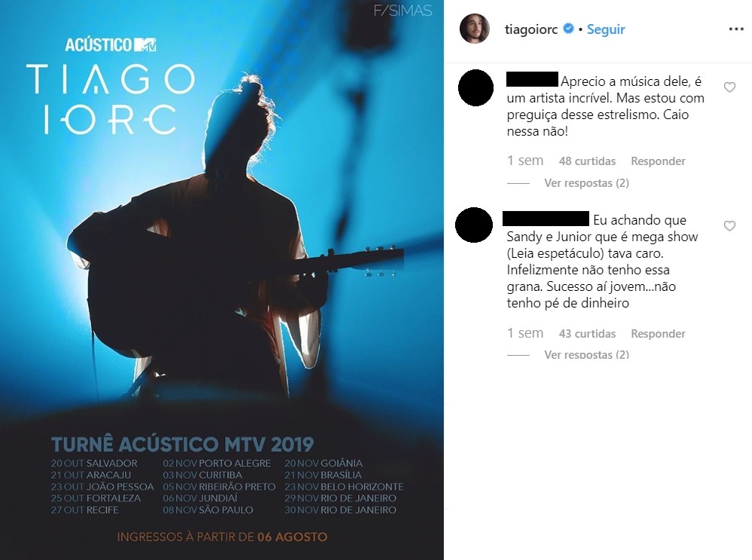Like the Sandy e Junior comment with heart
Screen dimensions: 752x560
[x=729, y=226]
